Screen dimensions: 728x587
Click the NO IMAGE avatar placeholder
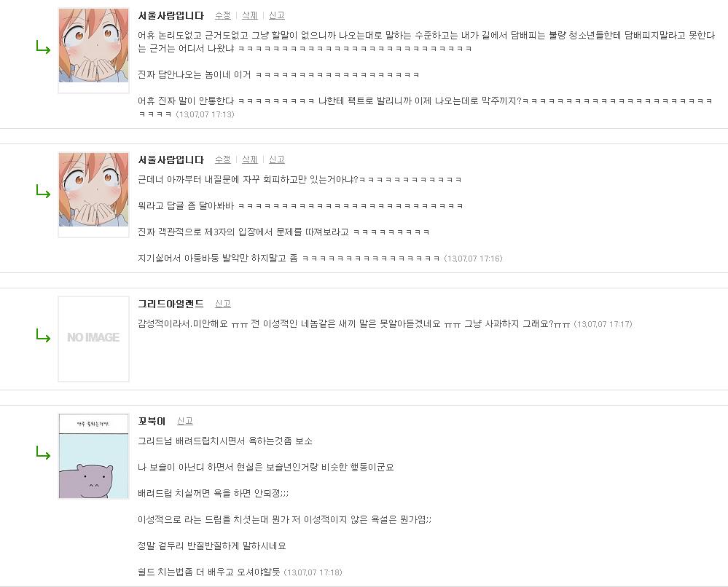tap(93, 339)
